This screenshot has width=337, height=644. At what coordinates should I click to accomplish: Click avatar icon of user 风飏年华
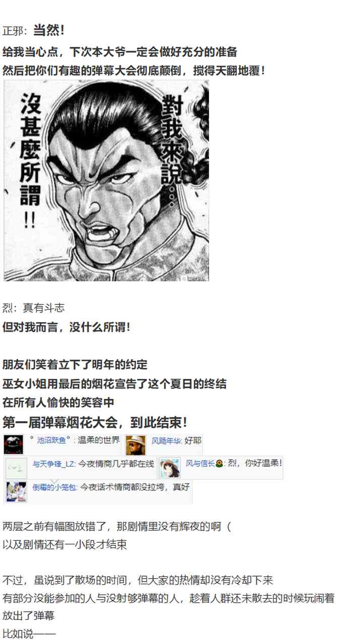click(136, 444)
